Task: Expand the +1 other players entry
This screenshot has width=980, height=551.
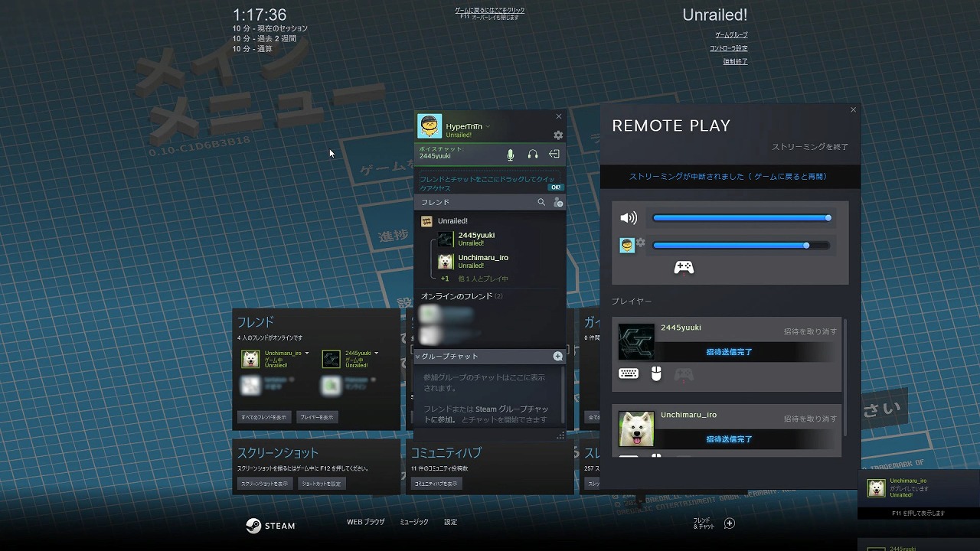Action: 475,279
